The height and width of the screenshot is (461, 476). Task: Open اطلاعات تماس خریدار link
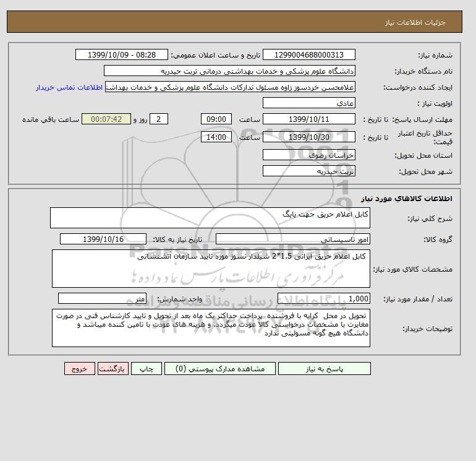pos(69,87)
